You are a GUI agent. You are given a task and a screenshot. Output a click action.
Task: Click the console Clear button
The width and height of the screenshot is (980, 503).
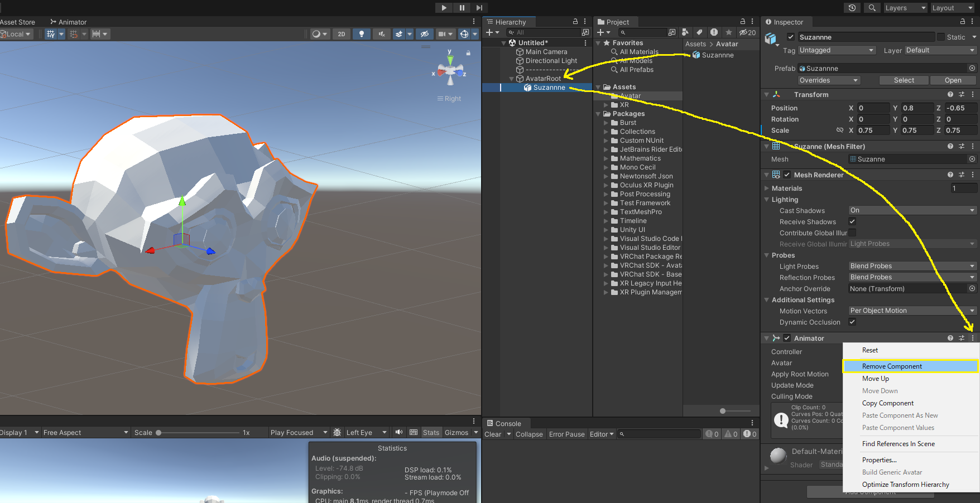click(493, 434)
